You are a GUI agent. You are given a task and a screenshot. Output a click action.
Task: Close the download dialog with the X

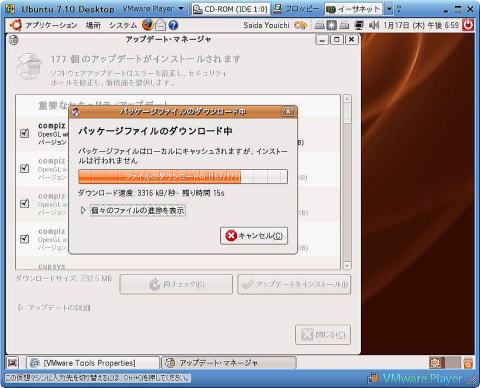(288, 111)
